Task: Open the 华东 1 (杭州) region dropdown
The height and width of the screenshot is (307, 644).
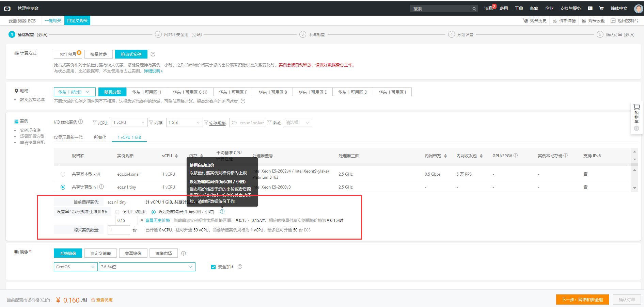Action: coord(75,92)
